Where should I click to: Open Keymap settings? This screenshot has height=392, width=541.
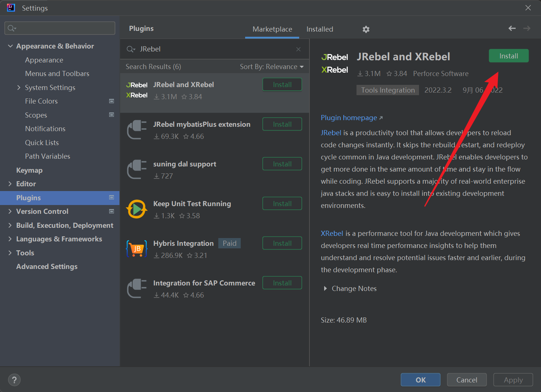coord(29,170)
